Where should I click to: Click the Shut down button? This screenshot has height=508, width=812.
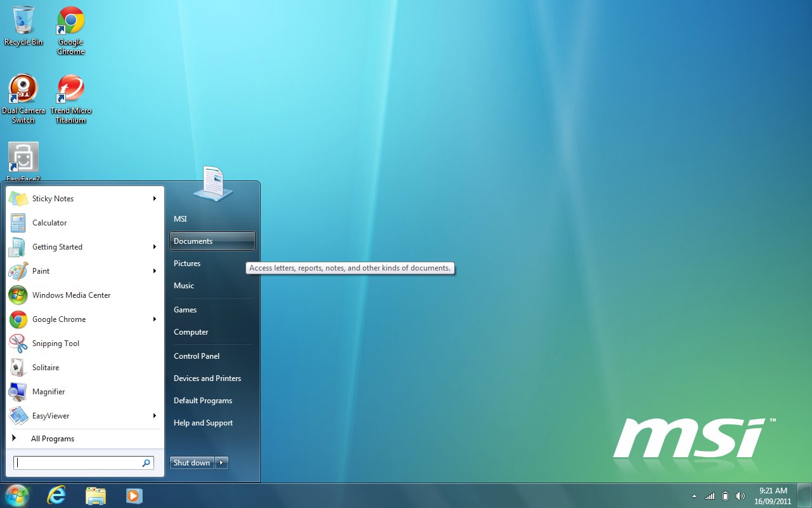pos(192,463)
